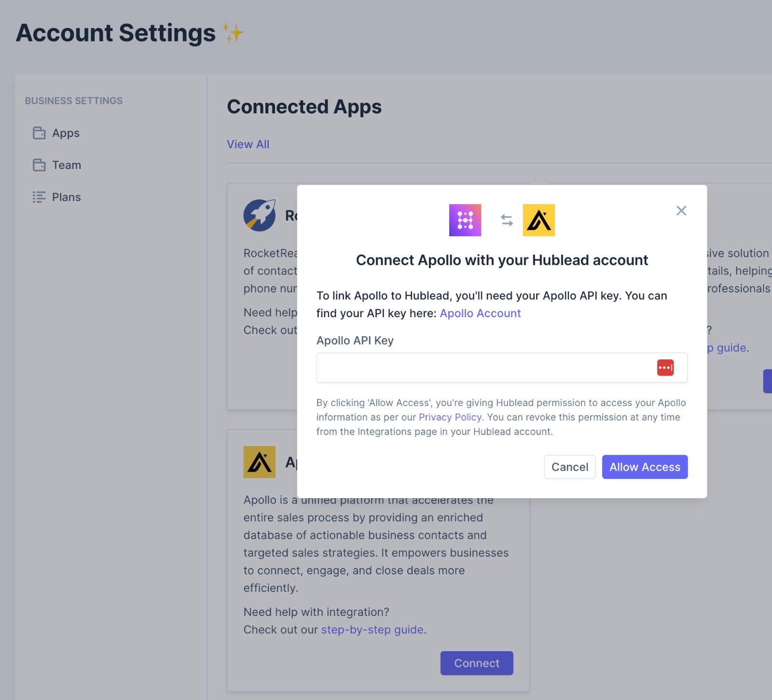772x700 pixels.
Task: Click the sparkles icon beside Account Settings
Action: tap(233, 33)
